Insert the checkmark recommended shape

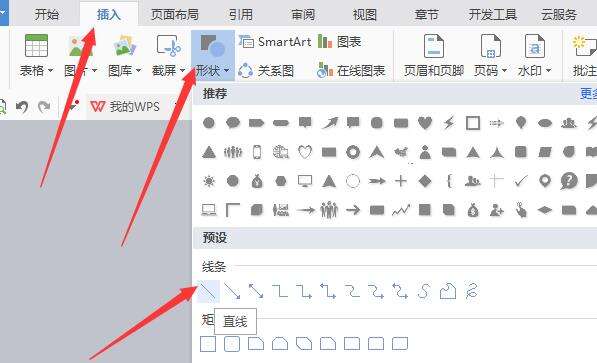pos(520,181)
